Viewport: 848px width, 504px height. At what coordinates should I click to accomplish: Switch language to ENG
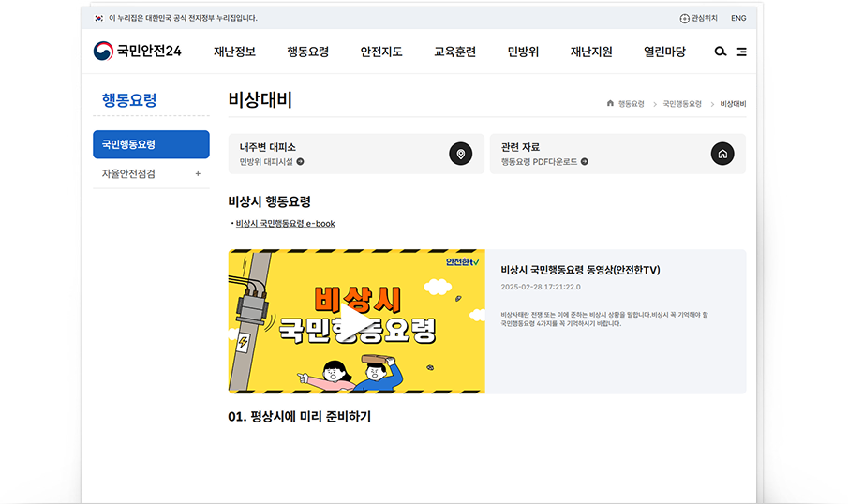[738, 18]
